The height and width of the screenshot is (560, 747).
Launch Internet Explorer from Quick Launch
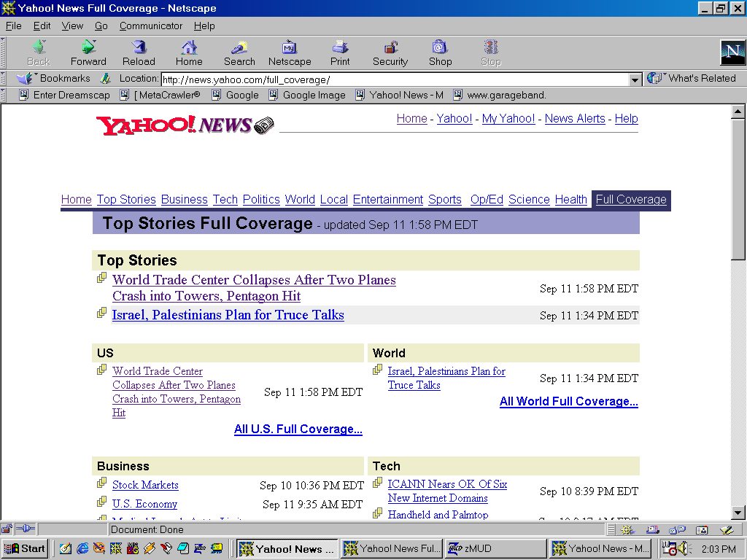(x=82, y=548)
